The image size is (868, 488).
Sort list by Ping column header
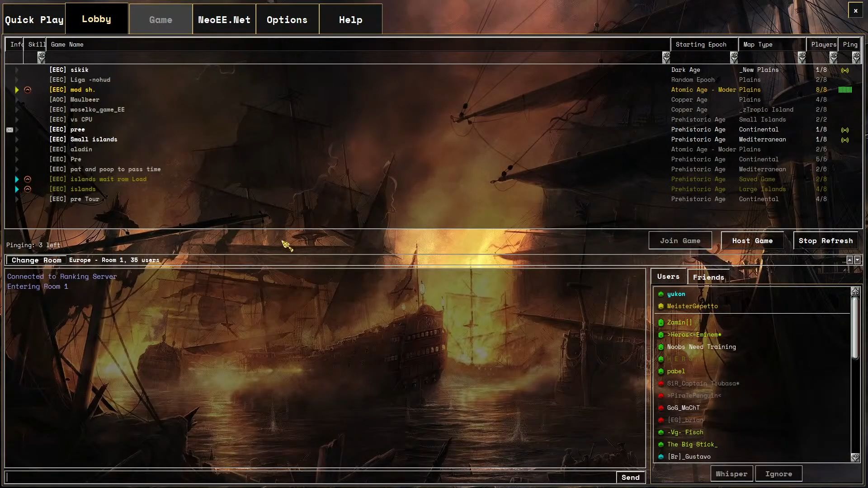(849, 44)
